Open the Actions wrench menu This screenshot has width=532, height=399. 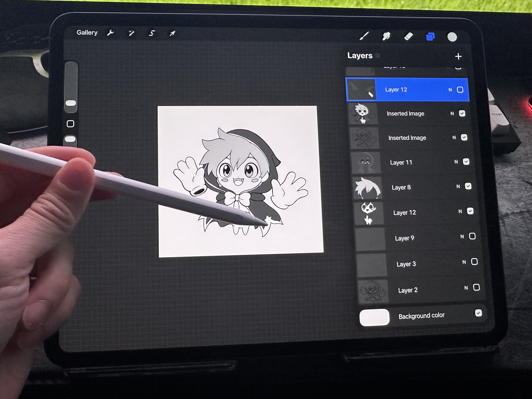[110, 33]
